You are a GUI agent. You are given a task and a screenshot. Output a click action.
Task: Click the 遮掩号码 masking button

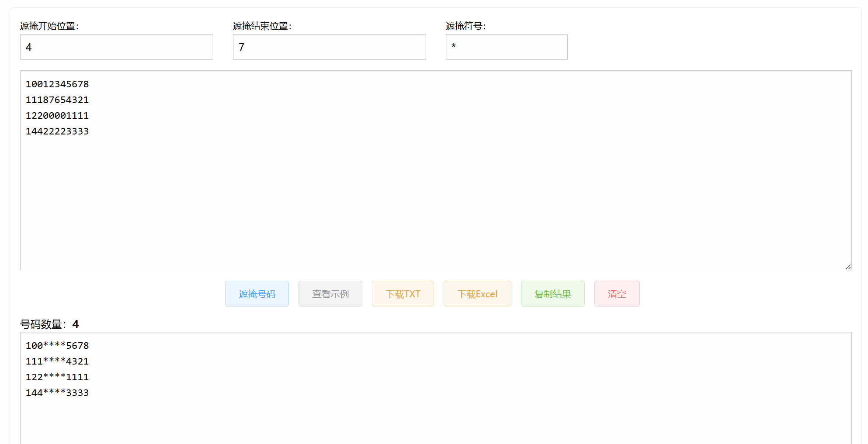257,293
